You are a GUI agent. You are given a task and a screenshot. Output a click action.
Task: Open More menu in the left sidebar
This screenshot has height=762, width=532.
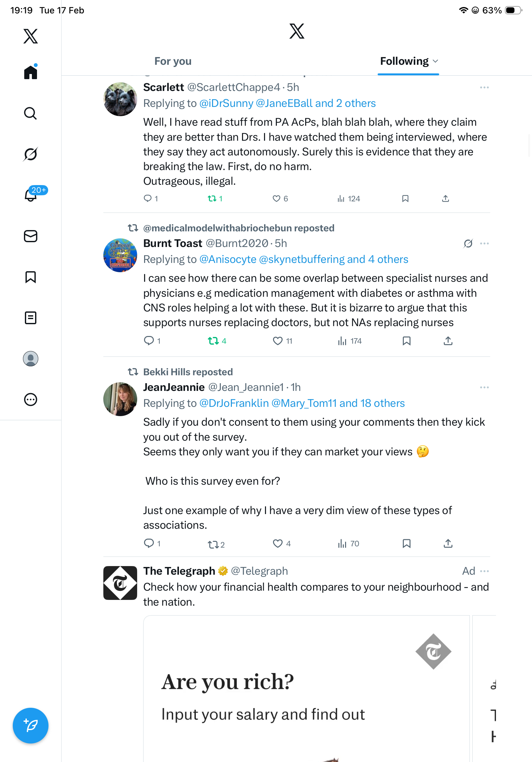click(31, 399)
